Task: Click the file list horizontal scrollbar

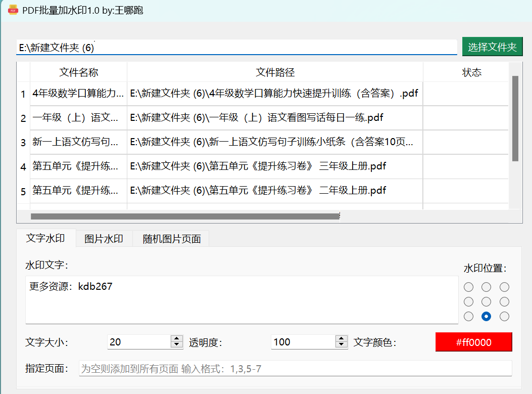Action: click(x=185, y=216)
